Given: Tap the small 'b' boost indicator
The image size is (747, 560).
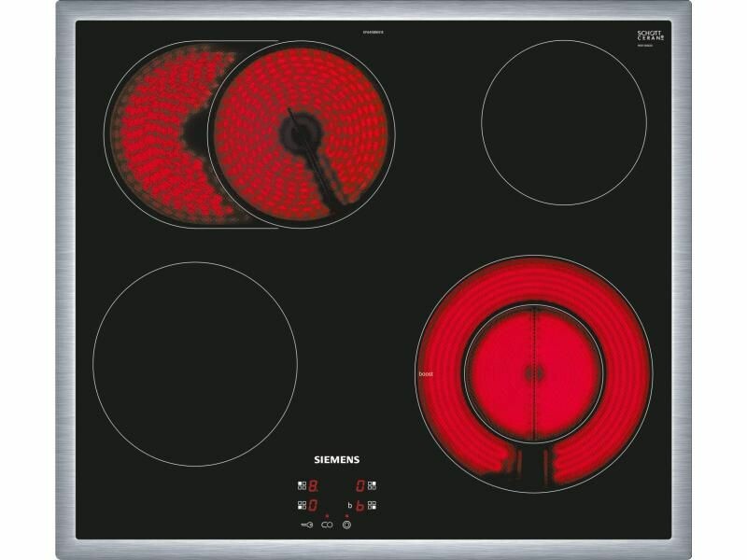Looking at the screenshot, I should click(x=348, y=506).
